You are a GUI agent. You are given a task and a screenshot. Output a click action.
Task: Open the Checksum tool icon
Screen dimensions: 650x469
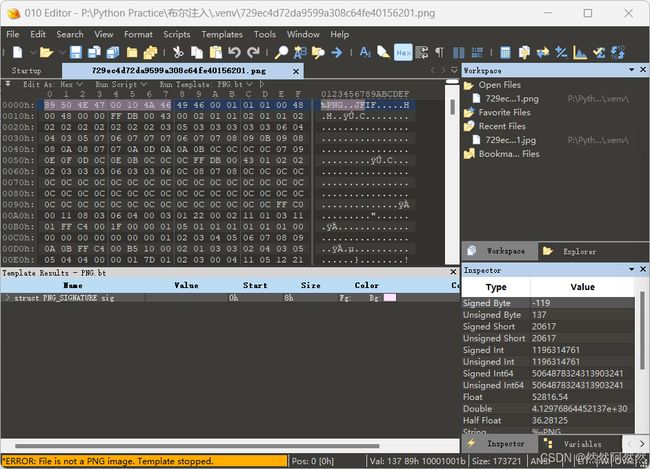pos(599,52)
